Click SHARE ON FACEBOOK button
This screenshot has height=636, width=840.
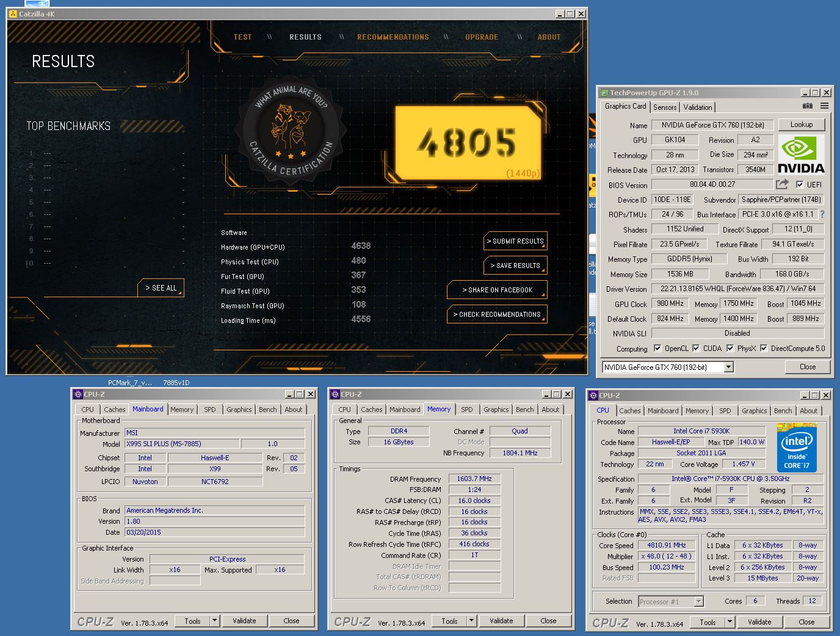[497, 290]
